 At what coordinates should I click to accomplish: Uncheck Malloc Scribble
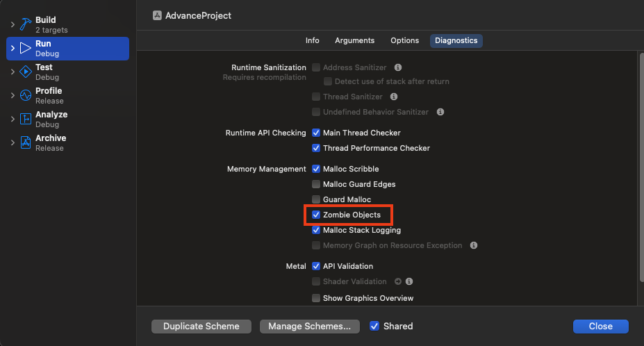click(x=316, y=169)
